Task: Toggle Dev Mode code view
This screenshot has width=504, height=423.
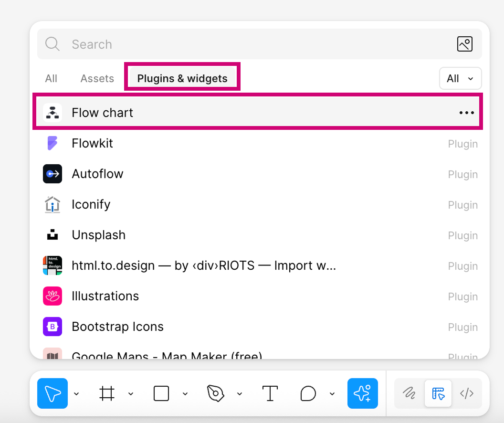Action: [x=466, y=393]
